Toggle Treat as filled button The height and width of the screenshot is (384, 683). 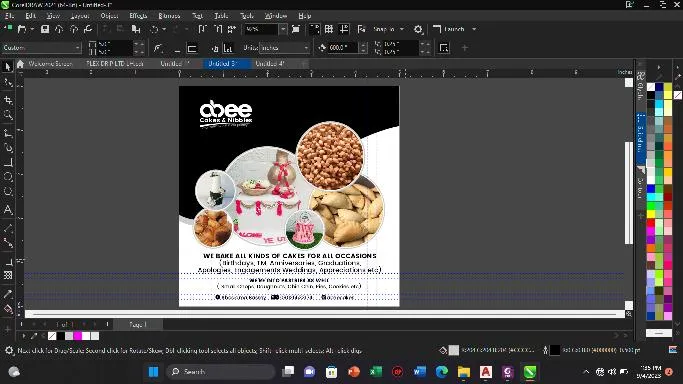[444, 48]
